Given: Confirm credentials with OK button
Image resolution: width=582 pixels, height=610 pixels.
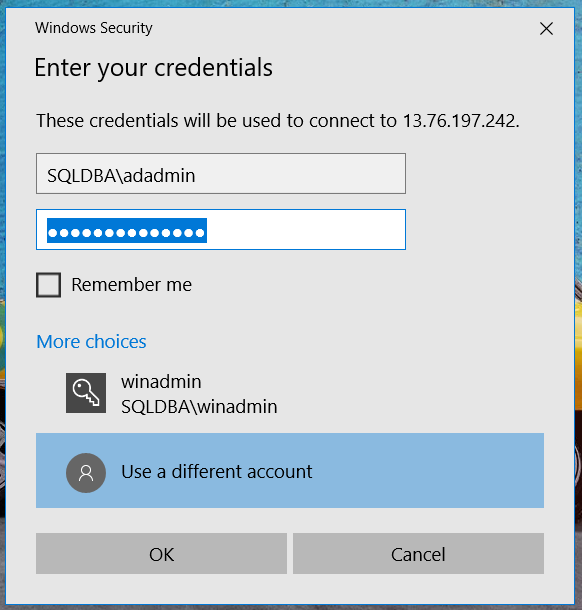Looking at the screenshot, I should 161,554.
